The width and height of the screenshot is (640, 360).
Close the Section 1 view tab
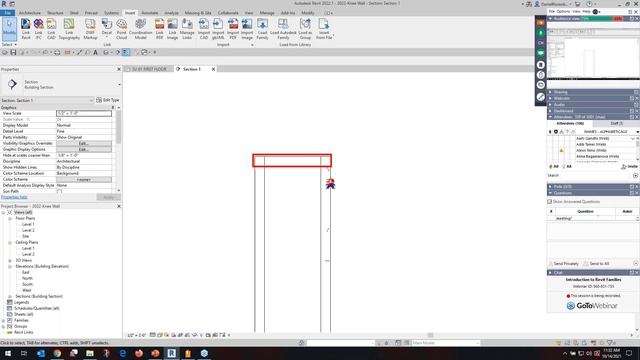[x=213, y=69]
